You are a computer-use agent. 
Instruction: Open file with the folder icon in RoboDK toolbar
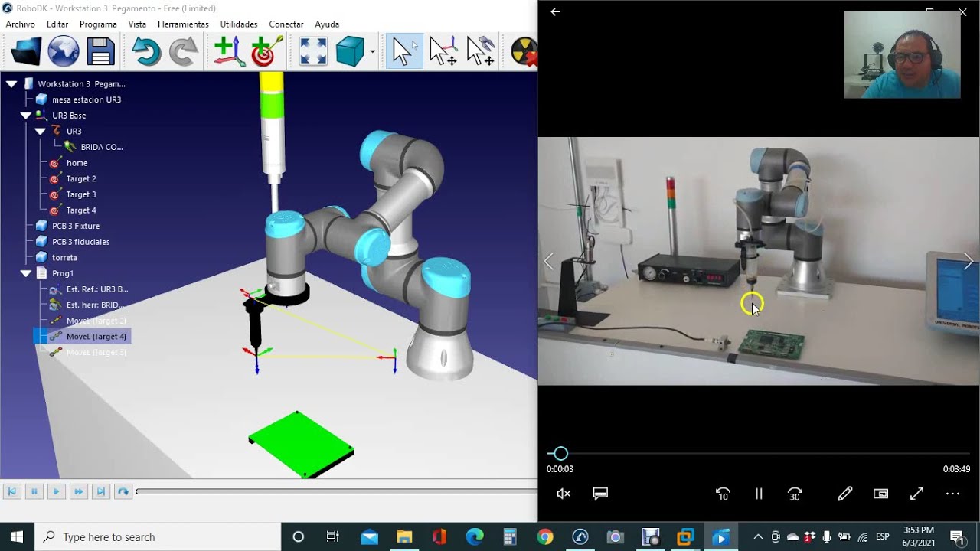point(26,52)
